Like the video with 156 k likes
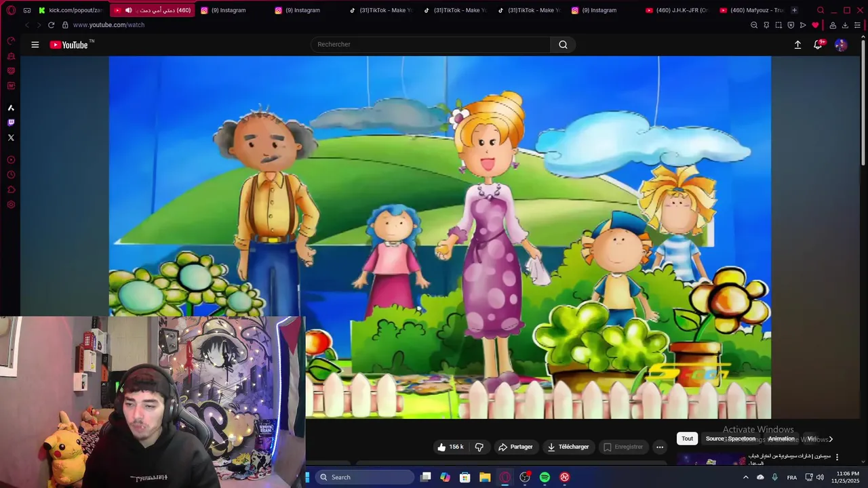The width and height of the screenshot is (868, 488). pos(450,447)
